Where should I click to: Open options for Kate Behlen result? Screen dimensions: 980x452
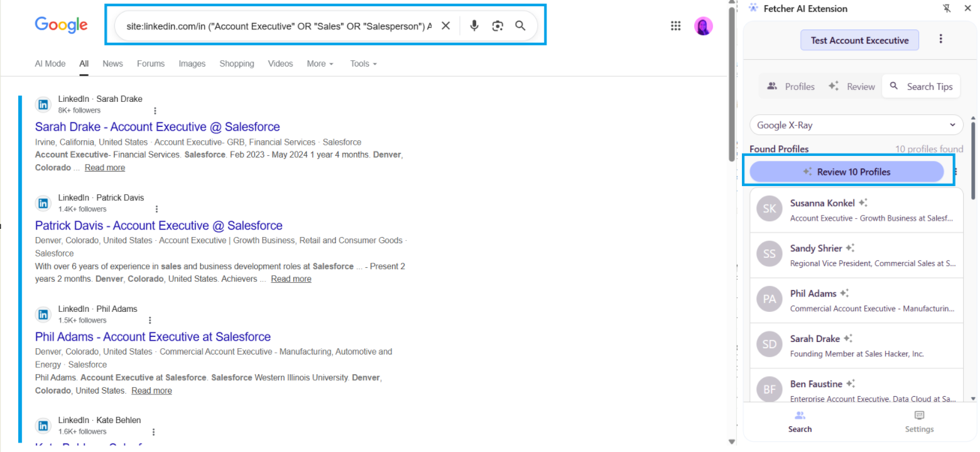pyautogui.click(x=153, y=432)
